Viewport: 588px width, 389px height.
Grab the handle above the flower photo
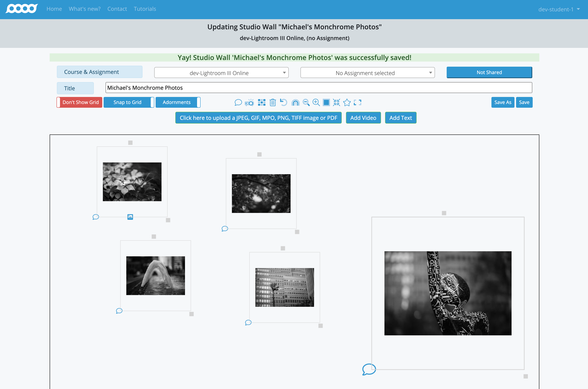(x=130, y=143)
